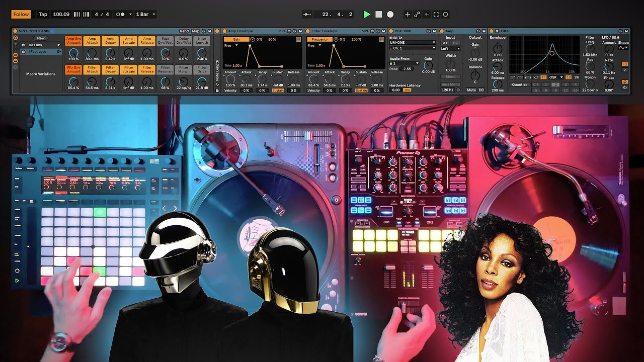
Task: Open the LFO Shape waveform dropdown
Action: pos(623,48)
